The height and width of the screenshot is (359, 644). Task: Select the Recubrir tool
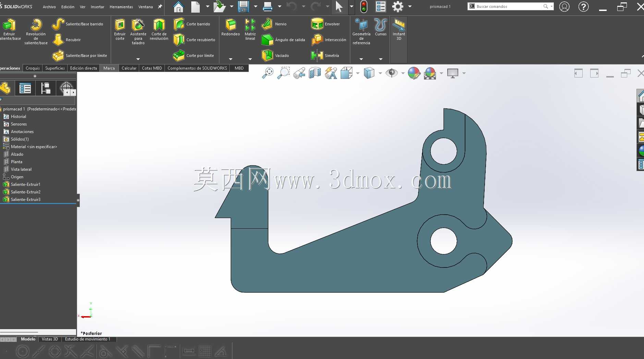pyautogui.click(x=67, y=40)
